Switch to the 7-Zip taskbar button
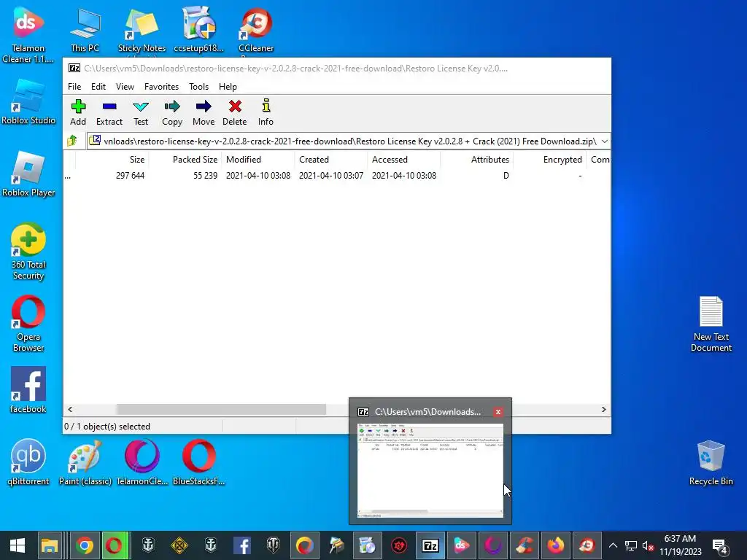This screenshot has width=747, height=560. coord(430,545)
